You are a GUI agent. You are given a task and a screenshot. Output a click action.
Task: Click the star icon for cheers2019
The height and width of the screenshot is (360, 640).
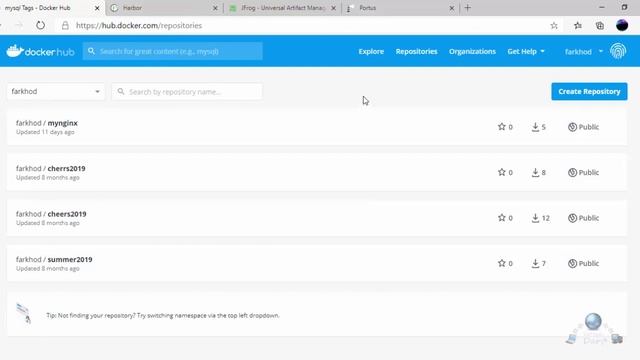(502, 218)
